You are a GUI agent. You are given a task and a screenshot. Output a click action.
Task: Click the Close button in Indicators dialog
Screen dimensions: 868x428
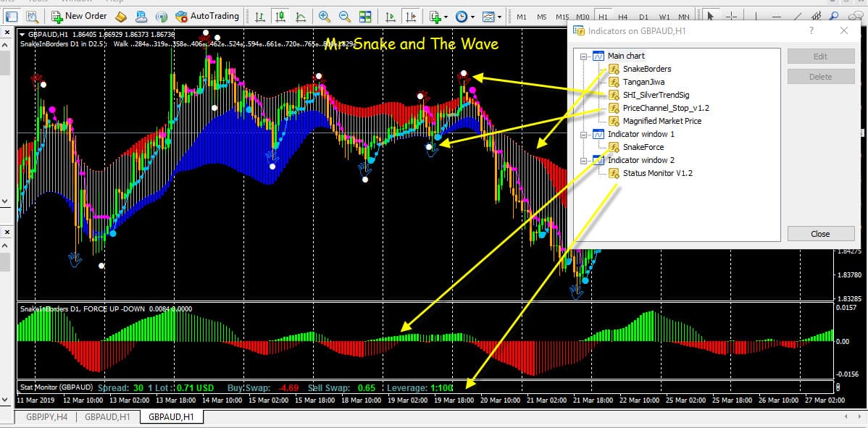(820, 234)
